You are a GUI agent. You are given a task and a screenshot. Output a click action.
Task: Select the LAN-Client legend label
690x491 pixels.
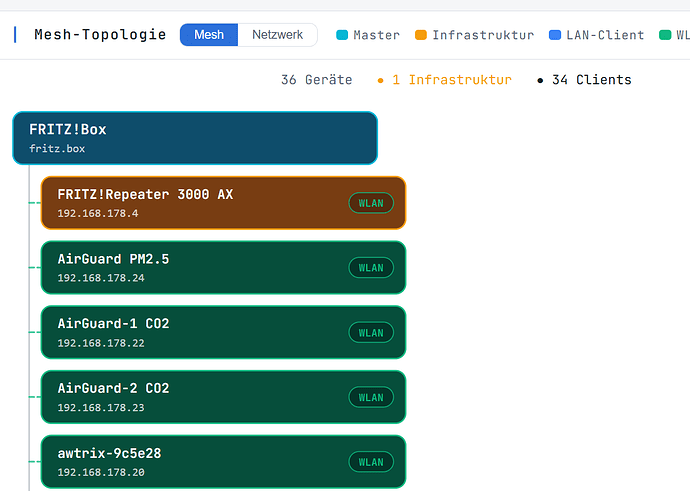pos(605,35)
